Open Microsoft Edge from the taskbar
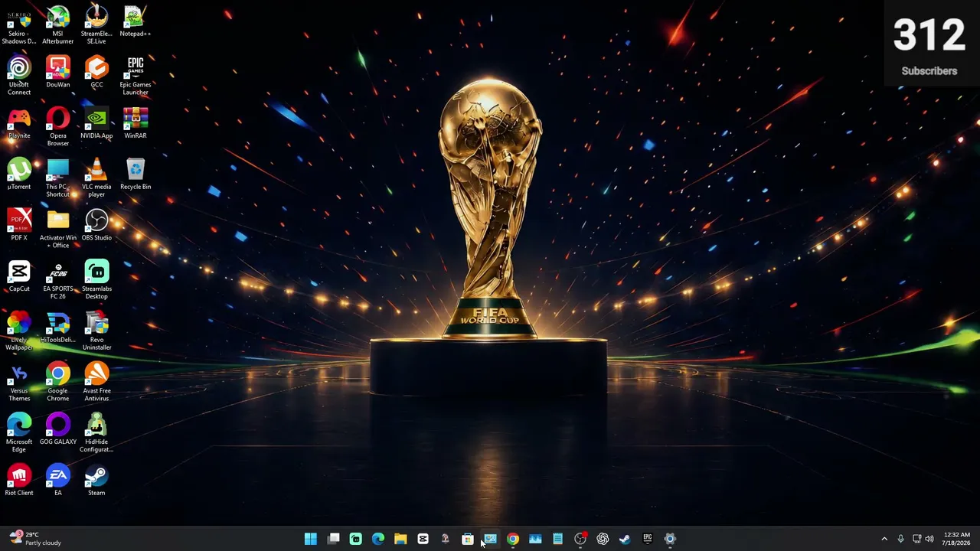980x551 pixels. pos(378,539)
